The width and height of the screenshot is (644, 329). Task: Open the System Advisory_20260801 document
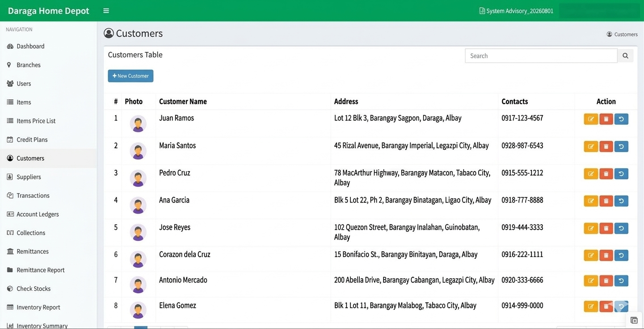click(x=516, y=11)
